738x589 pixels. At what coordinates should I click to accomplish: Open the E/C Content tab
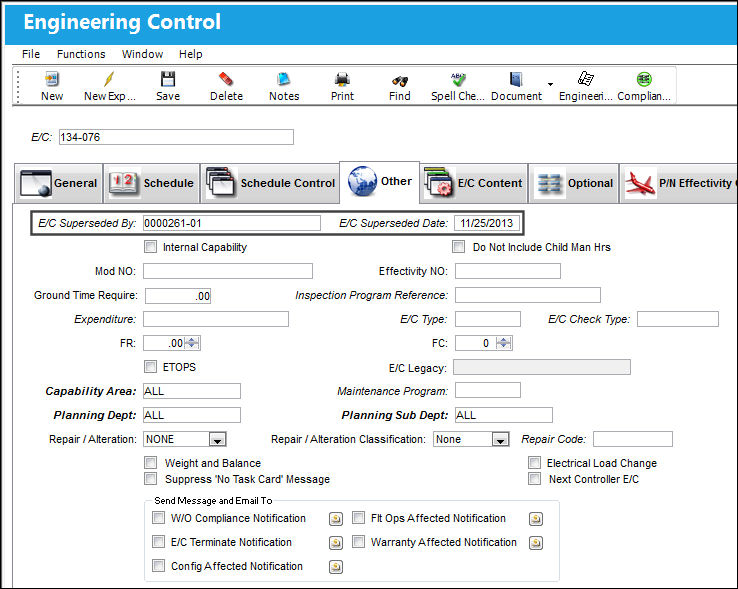pos(473,183)
